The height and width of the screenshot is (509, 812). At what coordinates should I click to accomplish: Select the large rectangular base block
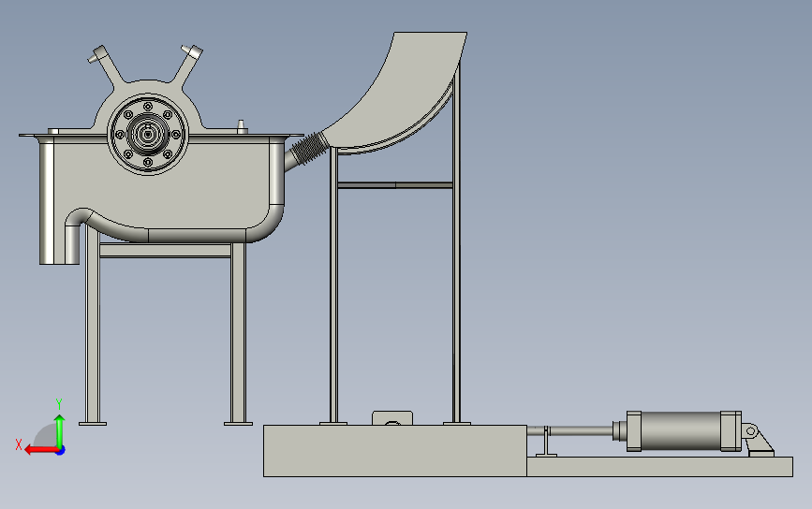click(395, 451)
